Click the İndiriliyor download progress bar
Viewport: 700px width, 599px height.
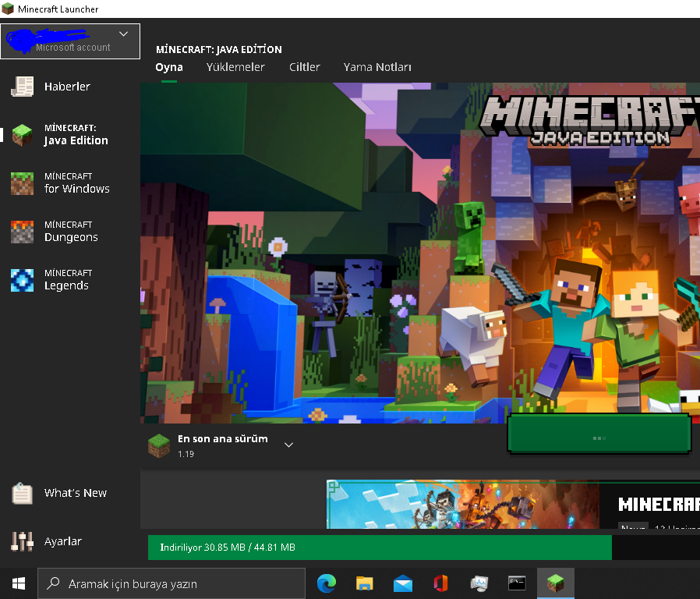pyautogui.click(x=424, y=548)
